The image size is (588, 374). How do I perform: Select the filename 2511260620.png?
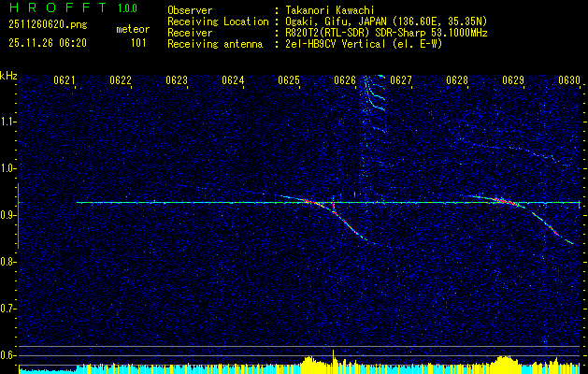pyautogui.click(x=48, y=25)
